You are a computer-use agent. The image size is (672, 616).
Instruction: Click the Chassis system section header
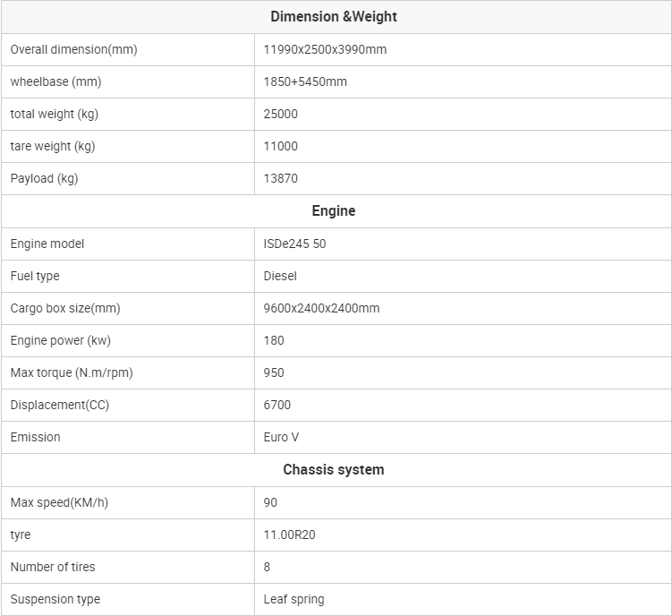334,470
